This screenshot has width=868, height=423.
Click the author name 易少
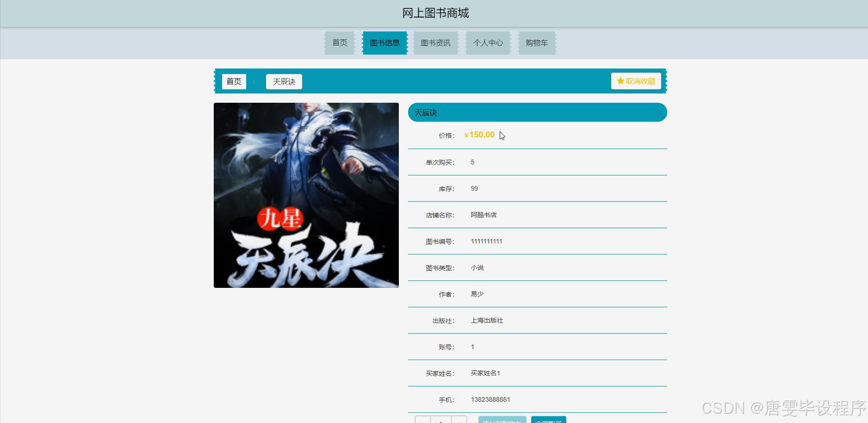tap(477, 294)
